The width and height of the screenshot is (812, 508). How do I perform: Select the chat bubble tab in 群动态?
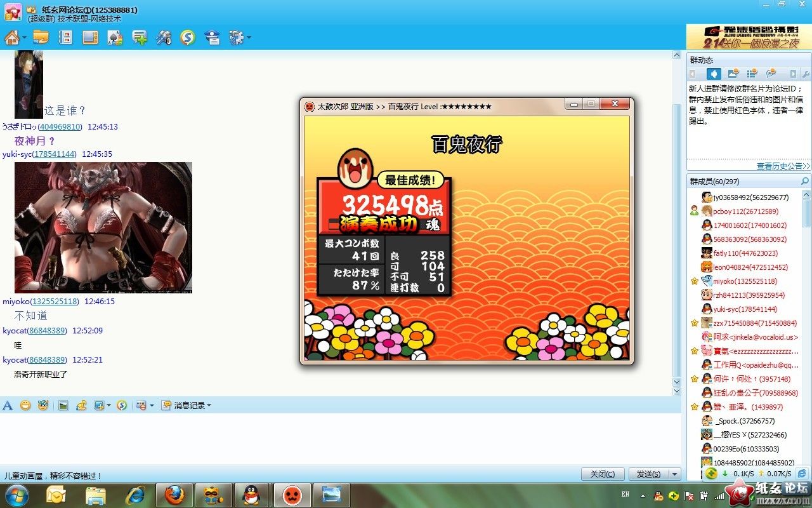coord(771,74)
